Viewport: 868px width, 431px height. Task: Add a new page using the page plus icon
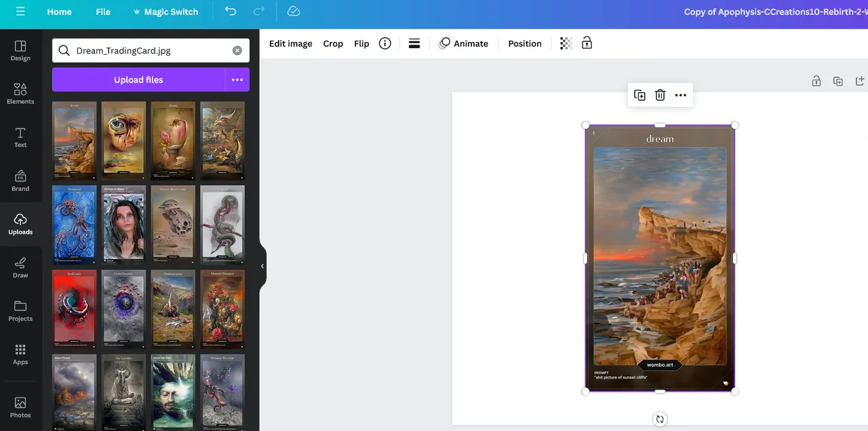pyautogui.click(x=860, y=81)
